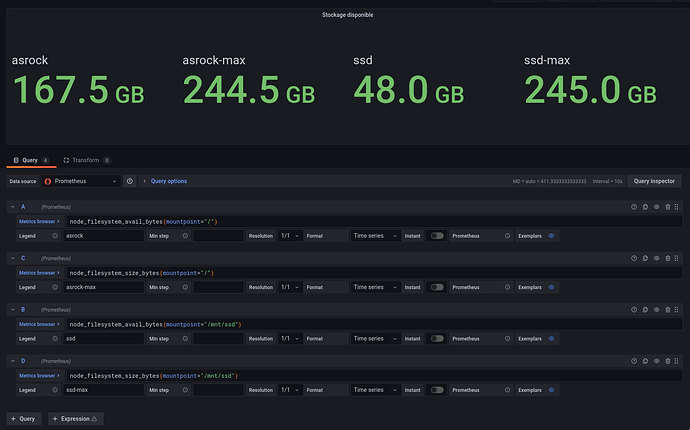Switch to the Transform tab

point(85,160)
